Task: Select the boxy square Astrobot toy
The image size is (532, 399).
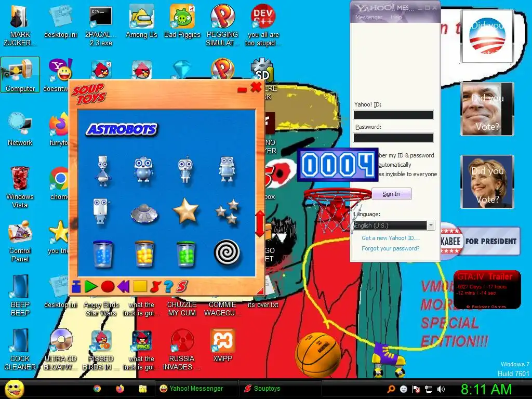Action: tap(227, 169)
